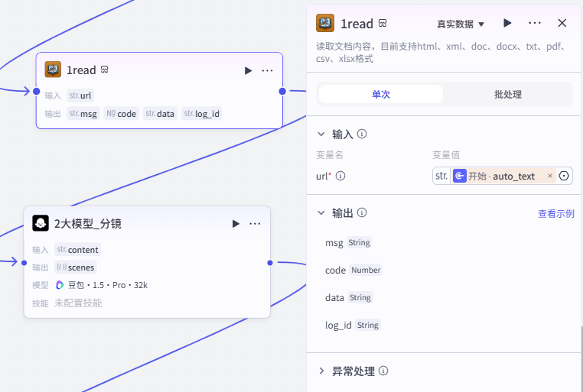The height and width of the screenshot is (392, 583).
Task: Expand the 异常处理 section
Action: 321,371
